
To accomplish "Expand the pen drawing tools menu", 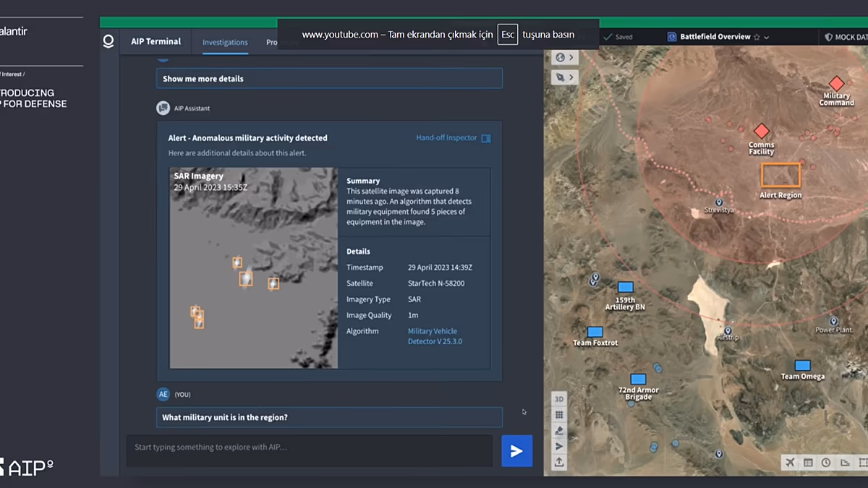I will pyautogui.click(x=564, y=77).
